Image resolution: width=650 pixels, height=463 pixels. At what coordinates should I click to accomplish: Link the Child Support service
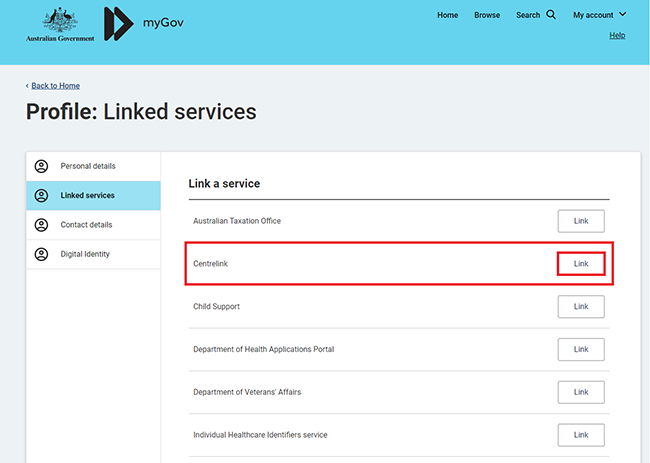[x=580, y=306]
